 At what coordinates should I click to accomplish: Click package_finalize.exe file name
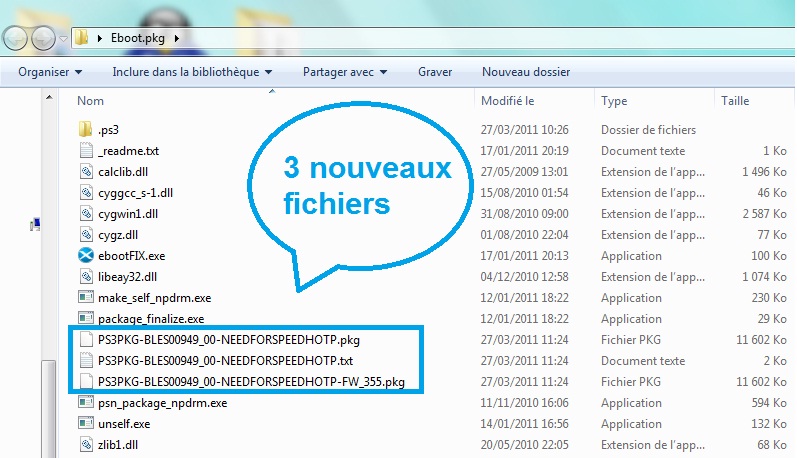[x=151, y=319]
